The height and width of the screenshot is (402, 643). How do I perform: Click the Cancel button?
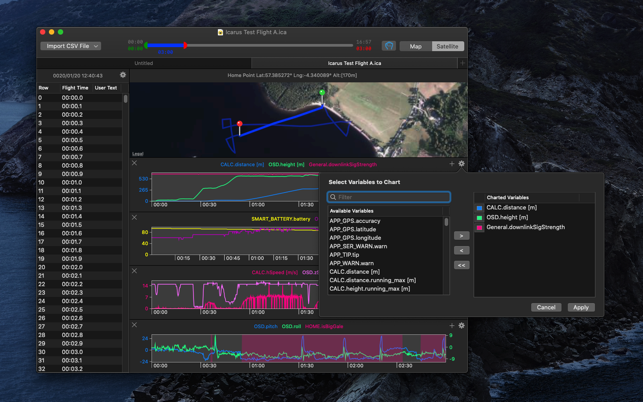click(x=546, y=307)
